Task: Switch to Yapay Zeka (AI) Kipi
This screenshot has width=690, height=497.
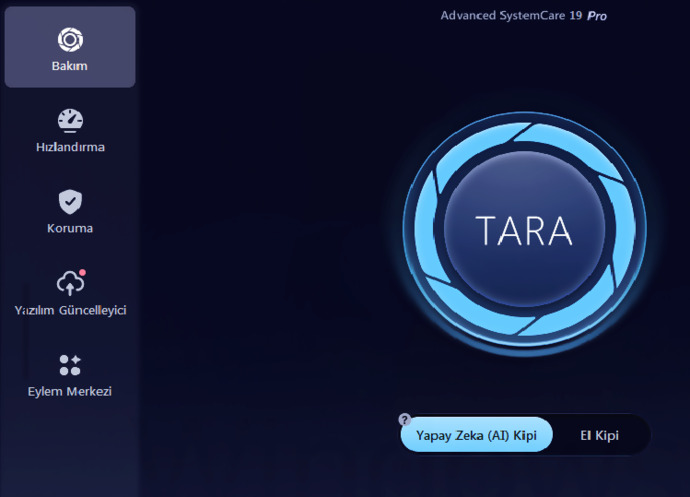Action: coord(477,435)
